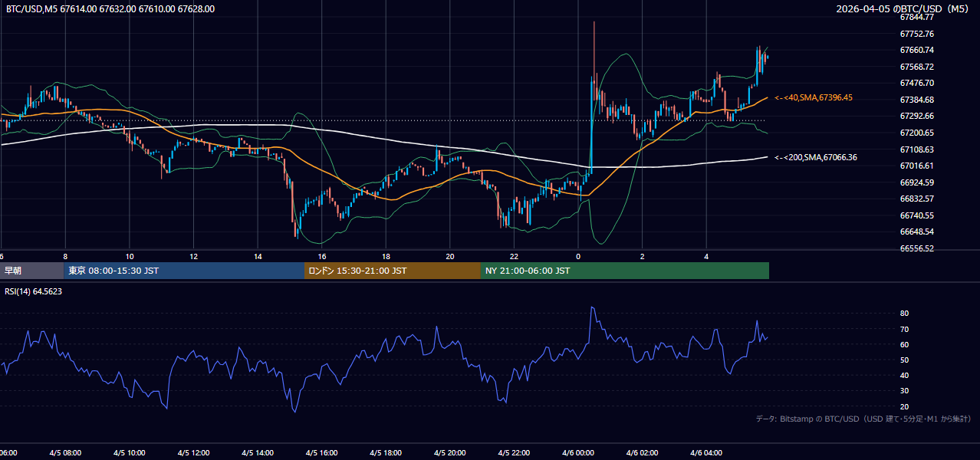This screenshot has width=980, height=460.
Task: Click RSI axis level 50
Action: (905, 360)
